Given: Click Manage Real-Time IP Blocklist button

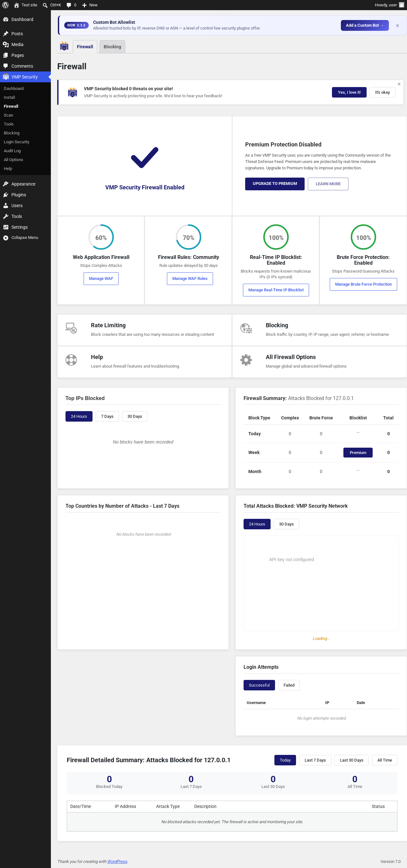Looking at the screenshot, I should [276, 290].
